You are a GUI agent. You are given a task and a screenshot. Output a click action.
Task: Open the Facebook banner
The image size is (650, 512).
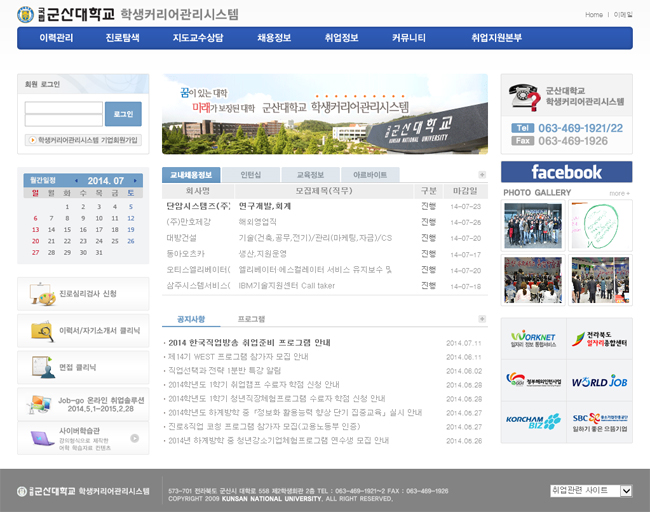[x=566, y=172]
